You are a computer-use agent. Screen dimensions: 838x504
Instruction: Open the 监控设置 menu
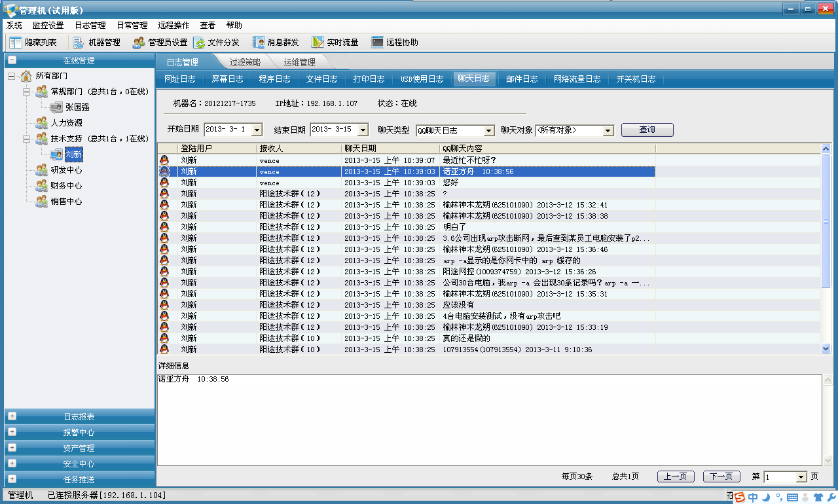click(48, 26)
